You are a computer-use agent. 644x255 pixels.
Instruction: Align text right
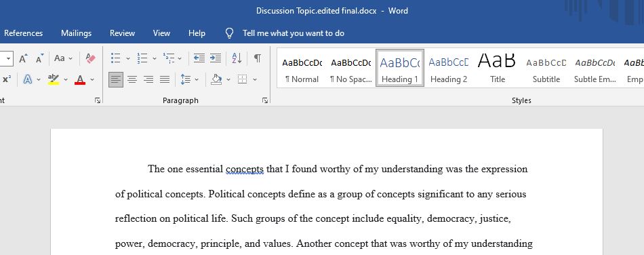pos(148,79)
